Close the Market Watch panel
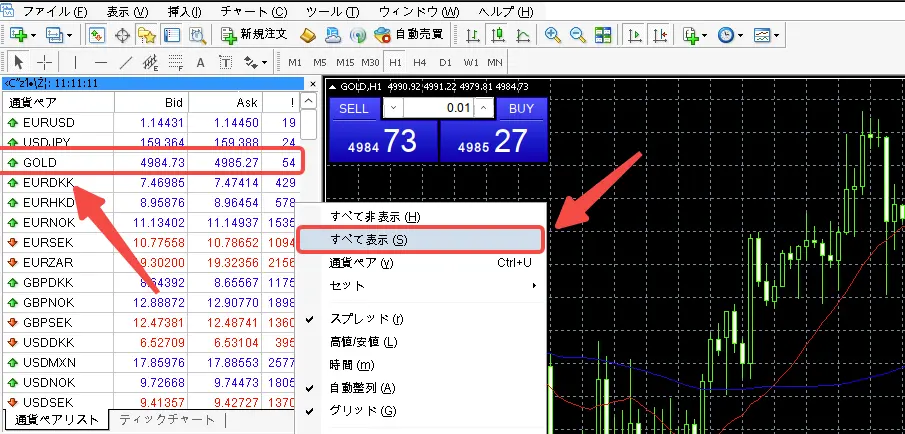The height and width of the screenshot is (434, 905). tap(313, 84)
